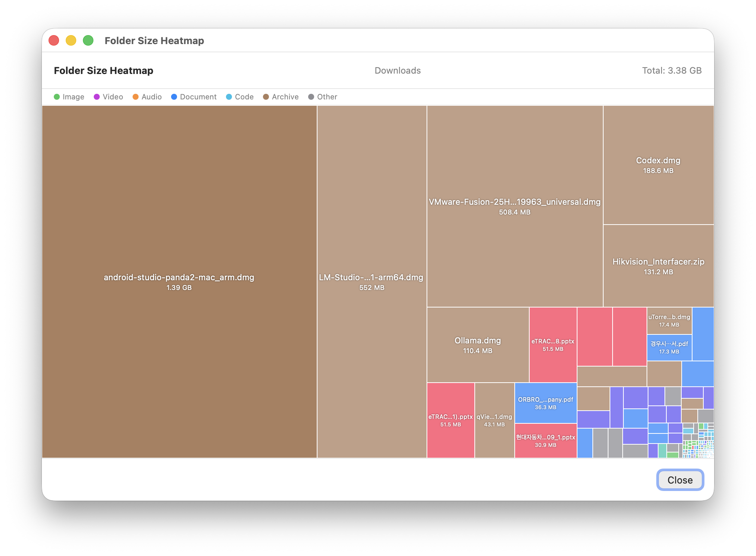Click the Code legend dot
Viewport: 756px width, 556px height.
click(228, 97)
